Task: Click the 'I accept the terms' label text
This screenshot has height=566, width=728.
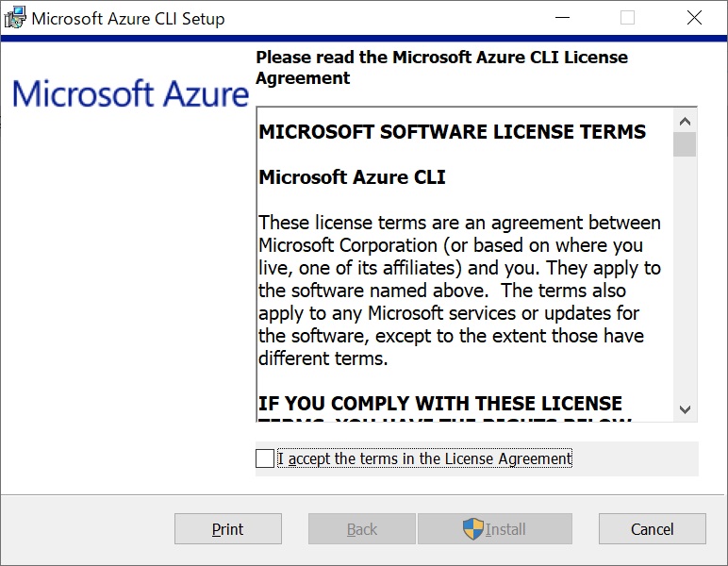Action: tap(424, 458)
